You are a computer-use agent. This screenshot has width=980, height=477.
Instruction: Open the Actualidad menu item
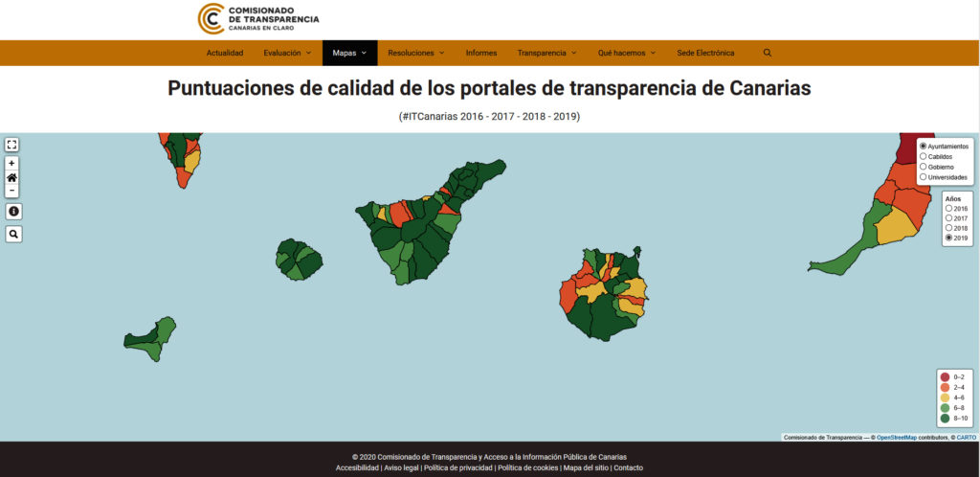(x=225, y=53)
